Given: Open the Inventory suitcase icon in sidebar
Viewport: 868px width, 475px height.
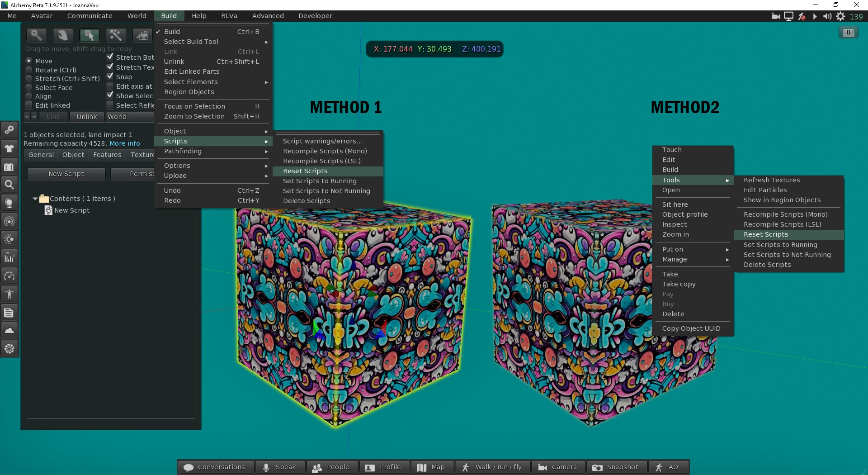Looking at the screenshot, I should tap(9, 166).
